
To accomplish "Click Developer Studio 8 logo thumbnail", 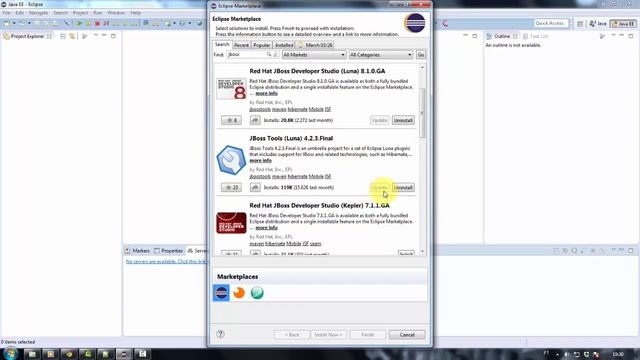I will [231, 89].
